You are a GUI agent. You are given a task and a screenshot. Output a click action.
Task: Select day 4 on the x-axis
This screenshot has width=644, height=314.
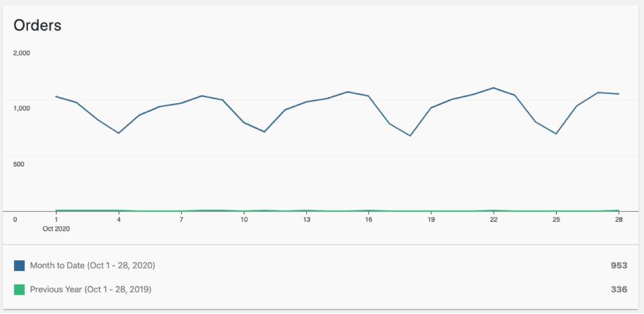(x=118, y=219)
